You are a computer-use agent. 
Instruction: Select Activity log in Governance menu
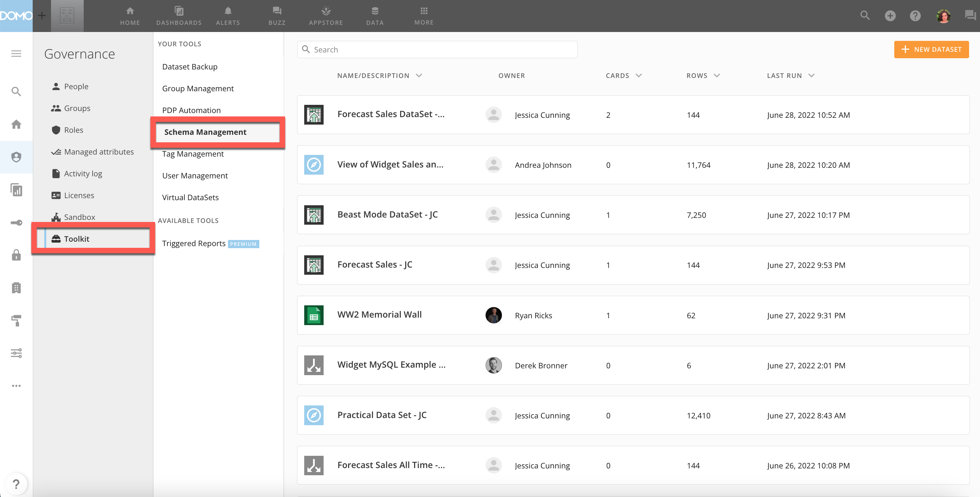[x=83, y=174]
